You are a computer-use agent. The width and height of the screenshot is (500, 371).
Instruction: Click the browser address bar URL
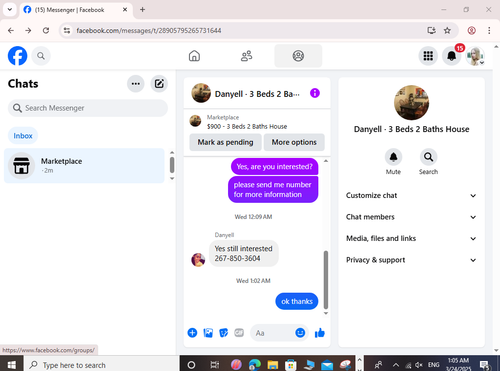[x=149, y=31]
